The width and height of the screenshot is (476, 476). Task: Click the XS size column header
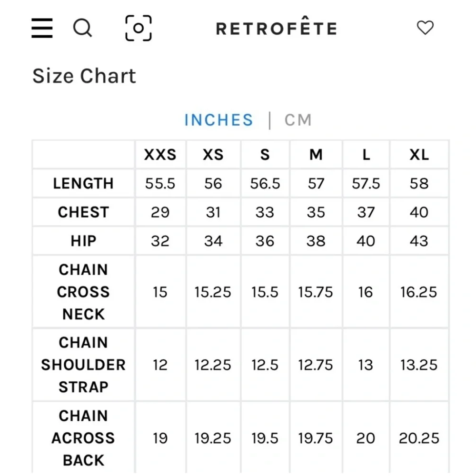click(213, 155)
